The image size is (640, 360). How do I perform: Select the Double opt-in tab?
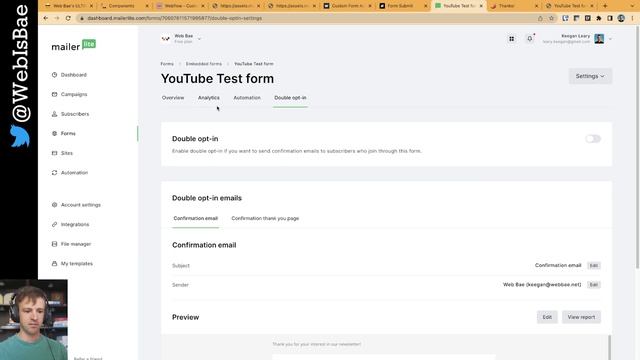point(290,98)
